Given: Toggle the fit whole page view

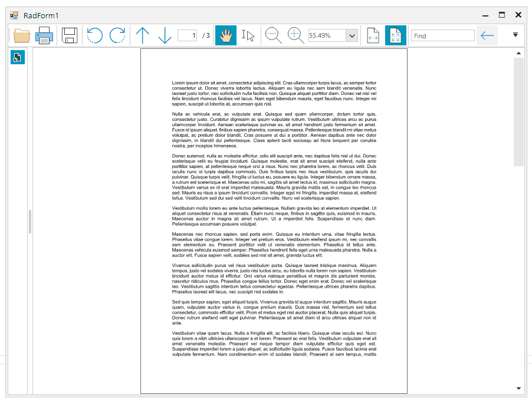Looking at the screenshot, I should point(395,35).
